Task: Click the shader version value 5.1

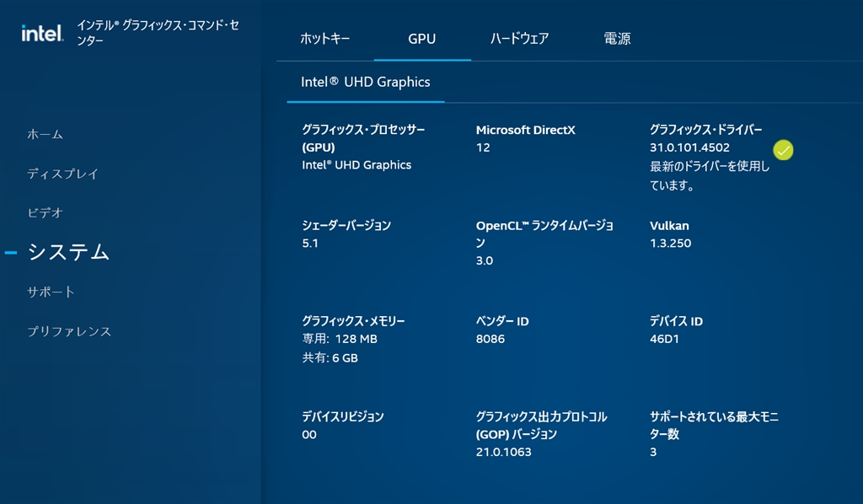Action: [310, 244]
